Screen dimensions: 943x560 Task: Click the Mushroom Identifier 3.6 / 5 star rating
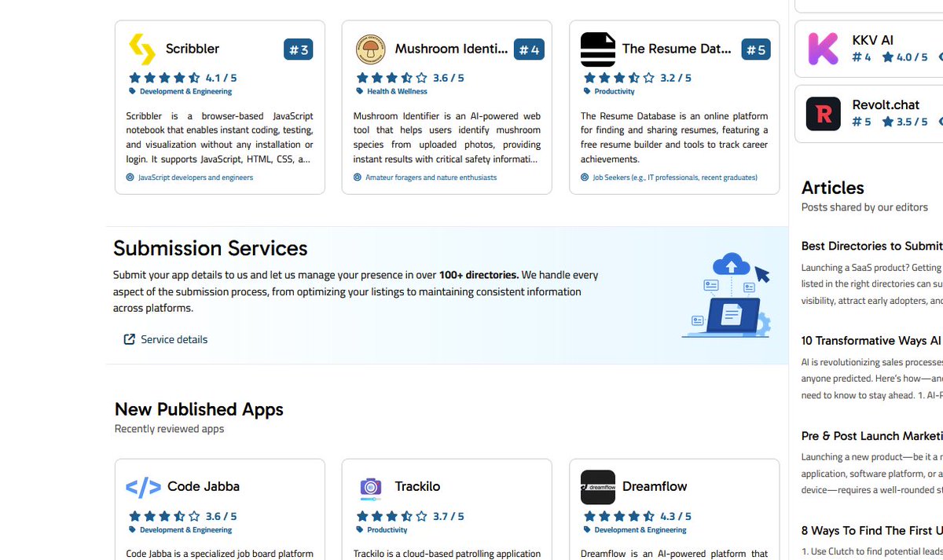coord(410,78)
